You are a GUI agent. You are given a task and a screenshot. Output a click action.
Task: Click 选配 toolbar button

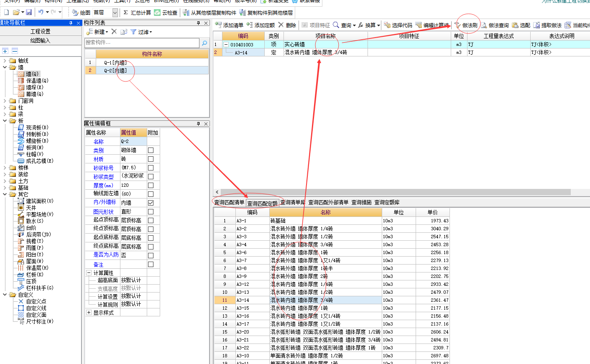pos(521,25)
